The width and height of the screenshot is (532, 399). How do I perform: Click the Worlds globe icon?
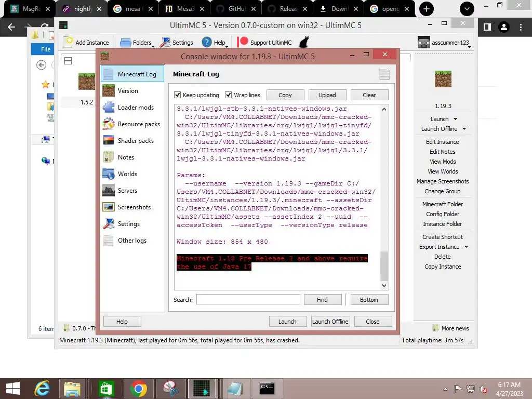click(109, 174)
